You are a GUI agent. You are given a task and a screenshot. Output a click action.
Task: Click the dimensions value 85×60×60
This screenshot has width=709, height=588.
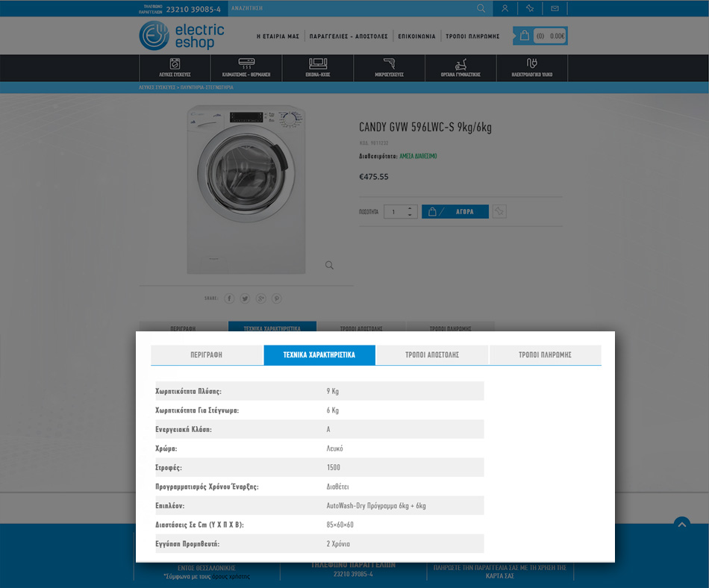point(340,525)
